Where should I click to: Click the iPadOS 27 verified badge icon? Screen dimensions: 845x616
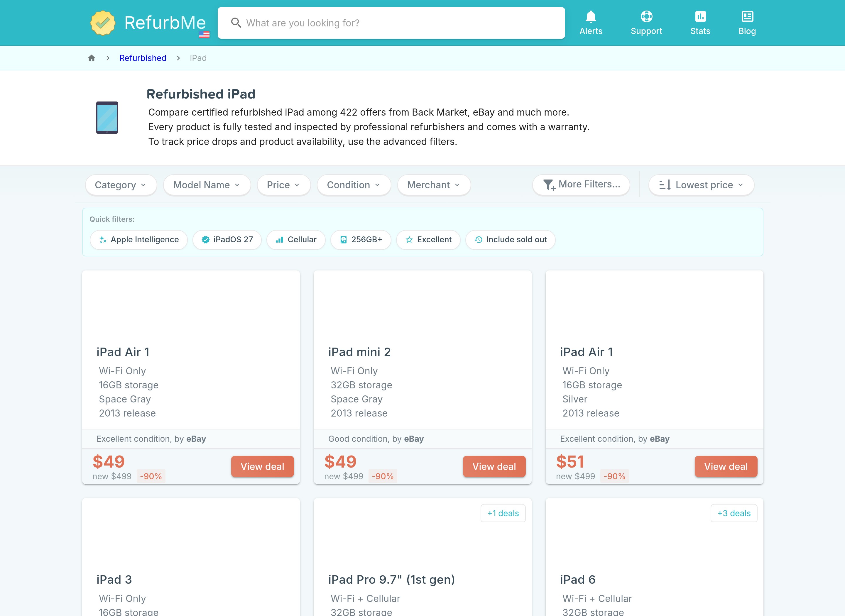click(205, 240)
